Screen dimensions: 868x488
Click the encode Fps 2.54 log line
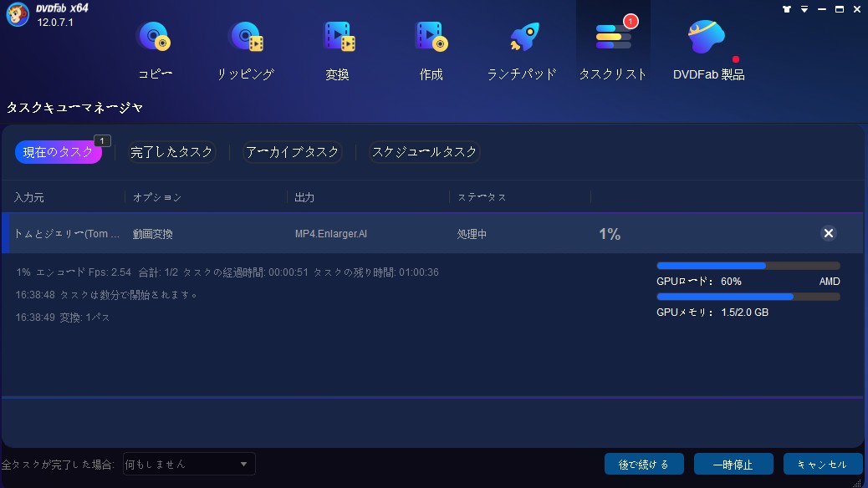pyautogui.click(x=227, y=272)
